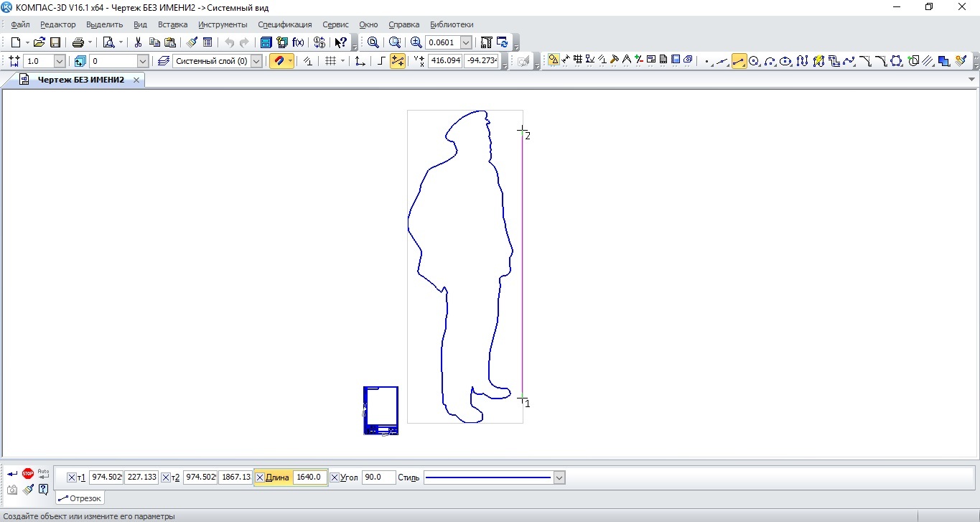Click the Zoom in magnifier icon
Viewport: 980px width, 522px height.
click(416, 42)
